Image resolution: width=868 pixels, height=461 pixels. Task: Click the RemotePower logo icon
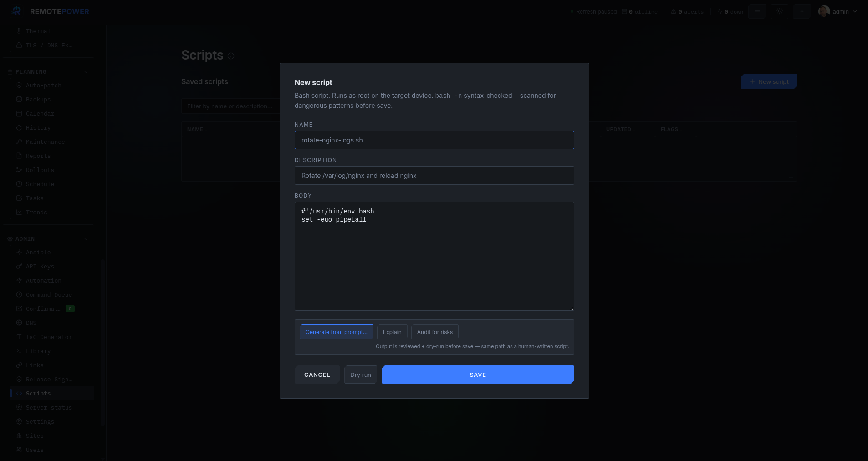(16, 11)
